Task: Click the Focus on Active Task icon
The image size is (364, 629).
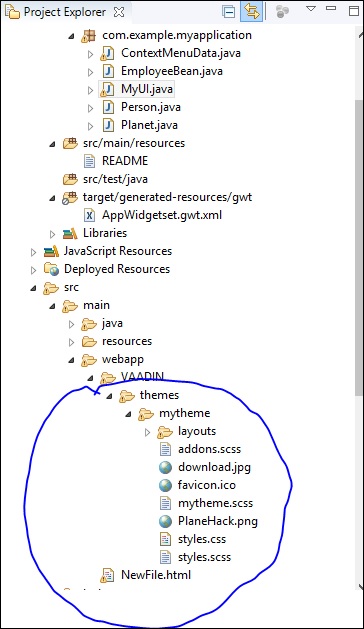Action: point(283,11)
